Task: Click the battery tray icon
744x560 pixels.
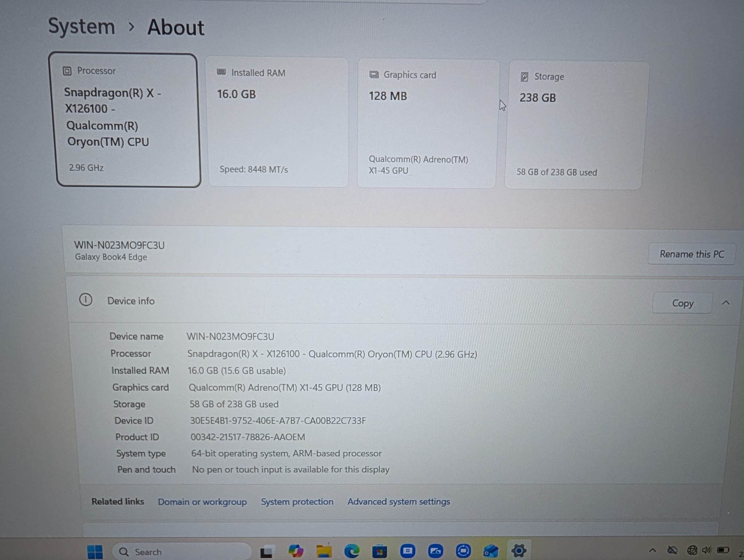Action: (723, 550)
